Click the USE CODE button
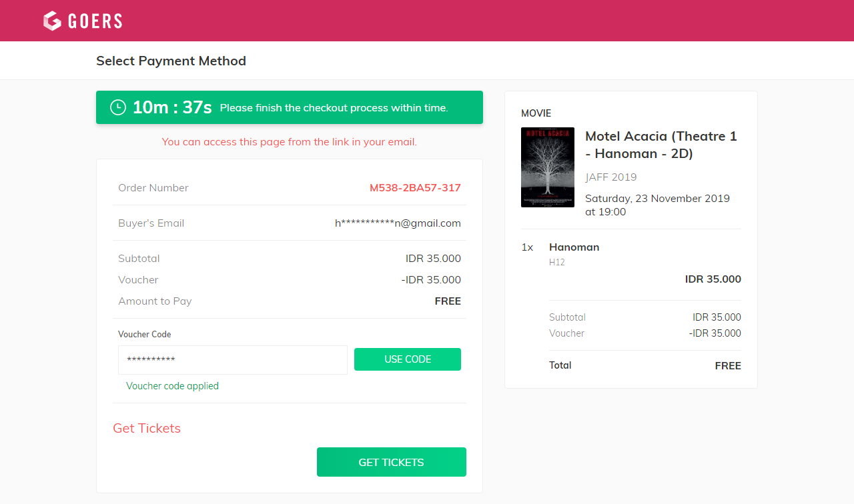This screenshot has height=504, width=854. [407, 359]
